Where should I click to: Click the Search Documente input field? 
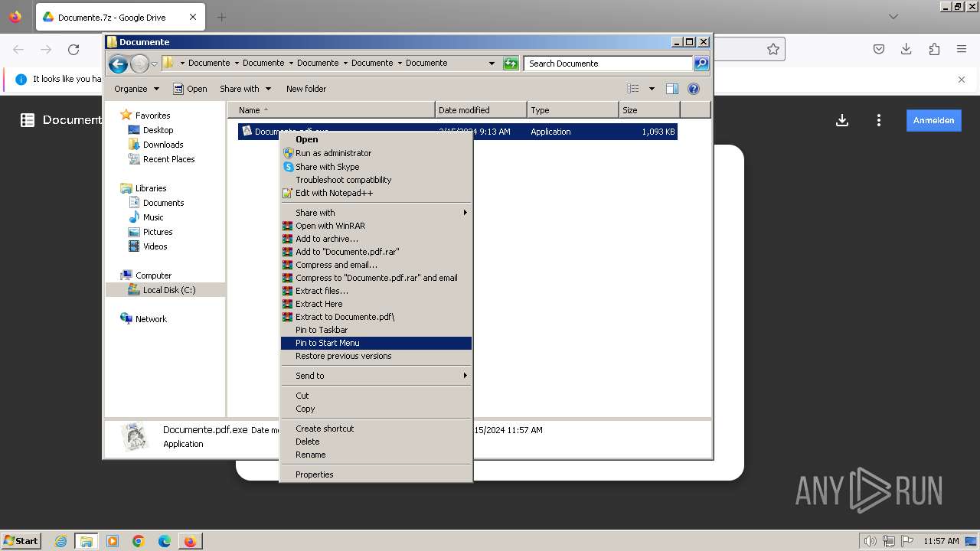coord(608,64)
